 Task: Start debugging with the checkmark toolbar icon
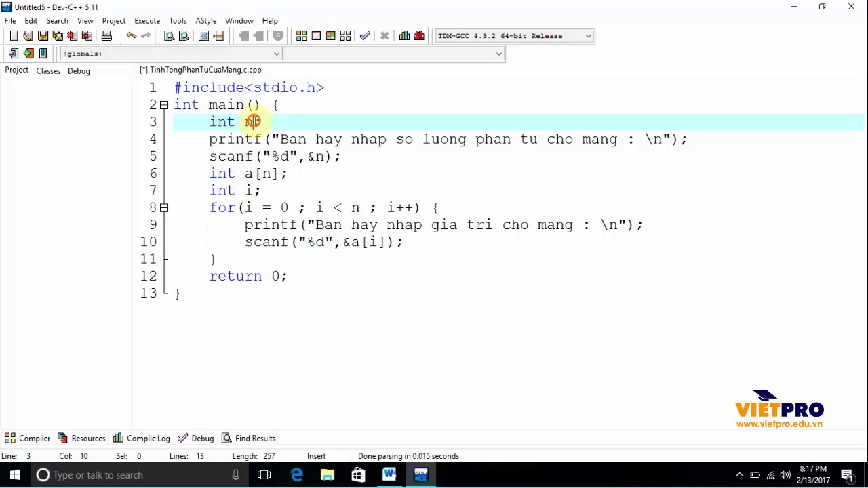point(365,36)
